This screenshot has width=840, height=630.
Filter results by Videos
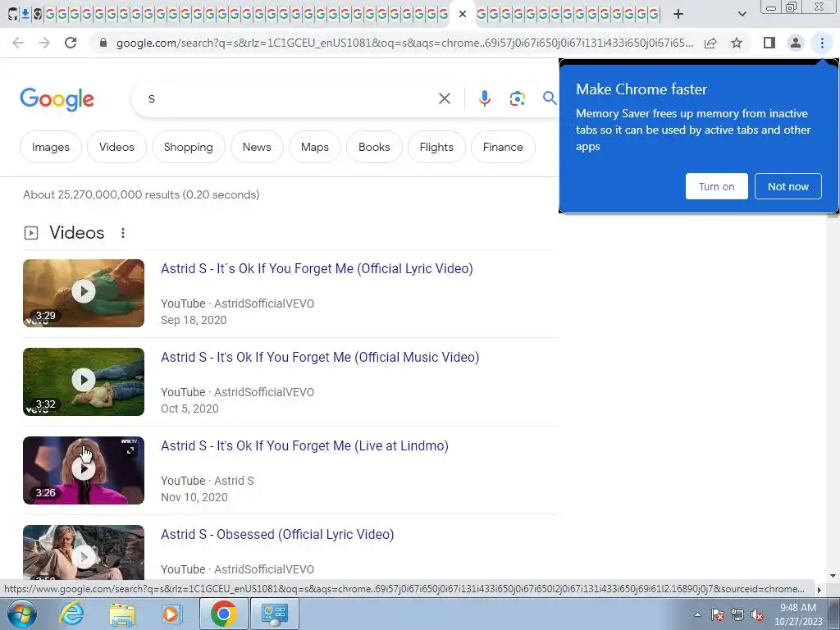point(116,147)
